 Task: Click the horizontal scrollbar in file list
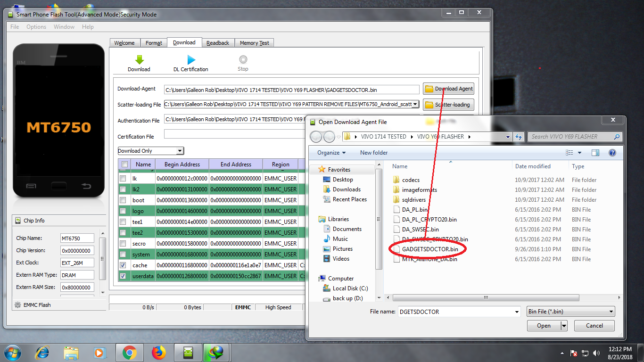point(486,298)
